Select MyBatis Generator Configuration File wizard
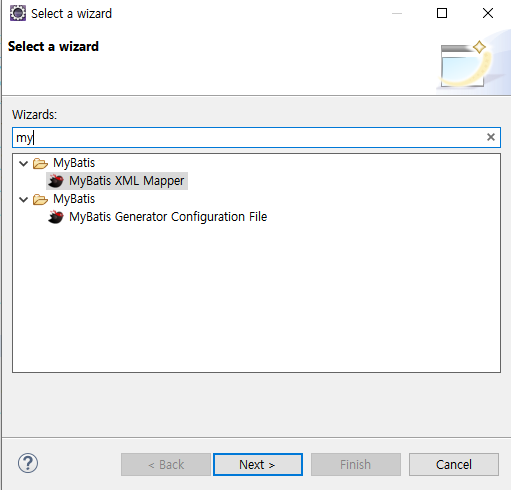Screen dimensions: 511x490 point(168,217)
